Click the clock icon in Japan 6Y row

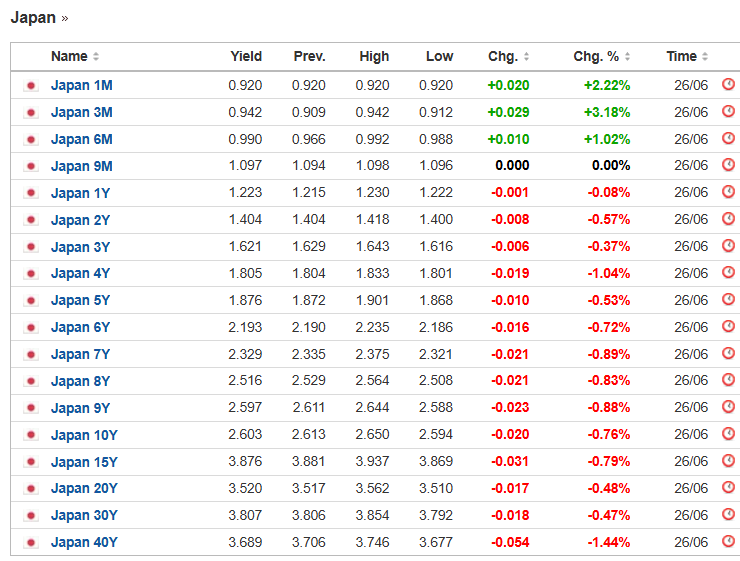tap(728, 326)
